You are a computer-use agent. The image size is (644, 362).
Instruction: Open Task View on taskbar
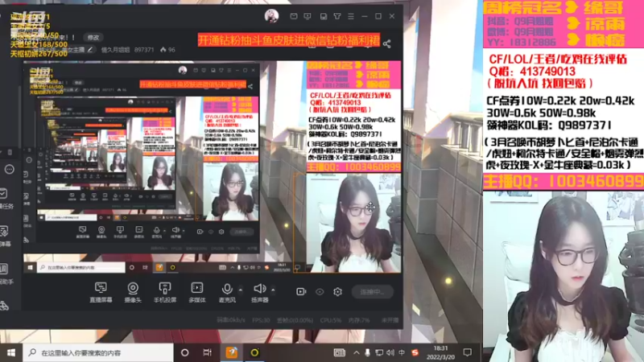[208, 352]
